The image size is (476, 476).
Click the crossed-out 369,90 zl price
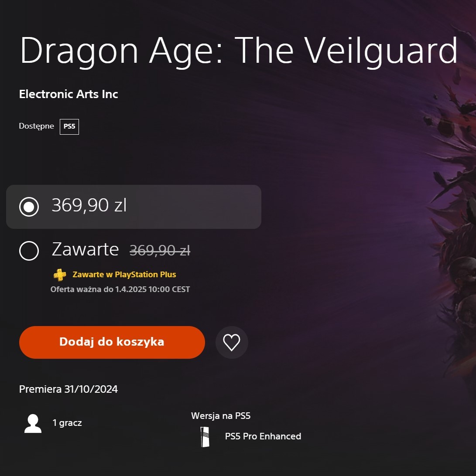coord(160,251)
